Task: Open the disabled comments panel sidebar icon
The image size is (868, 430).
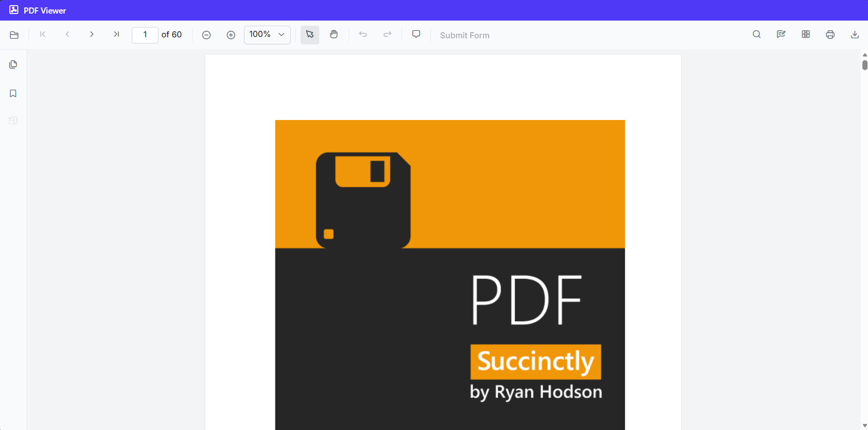Action: click(x=13, y=120)
